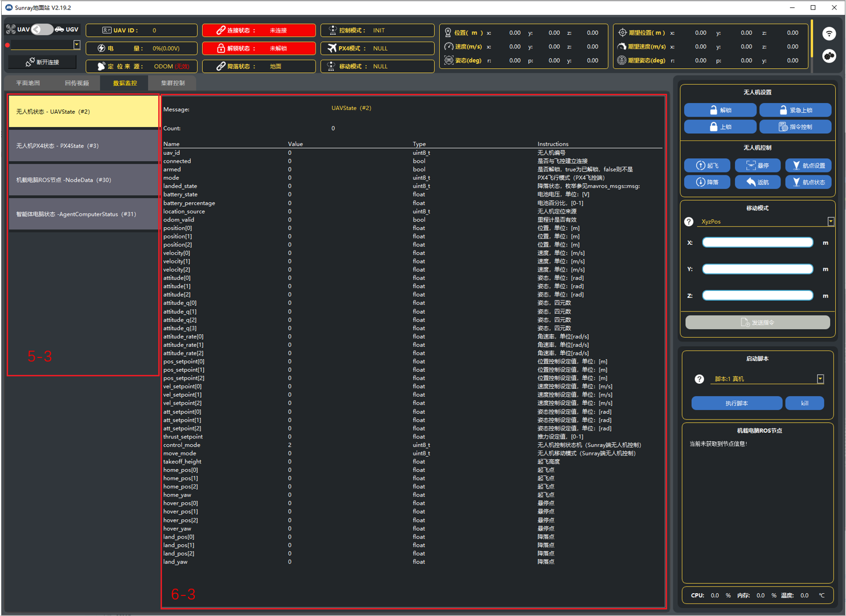This screenshot has width=846, height=616.
Task: Click the help icon beside XyzPos
Action: click(689, 221)
